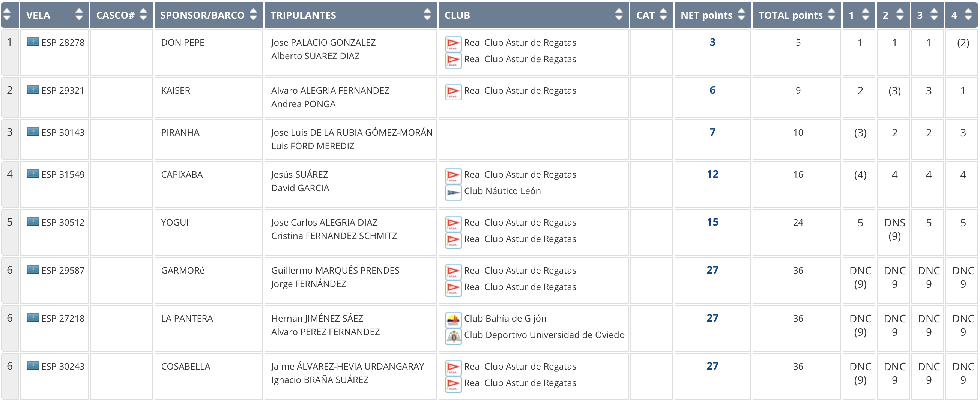The width and height of the screenshot is (980, 401).
Task: Click the TRIPULANTES column header label
Action: (x=303, y=15)
